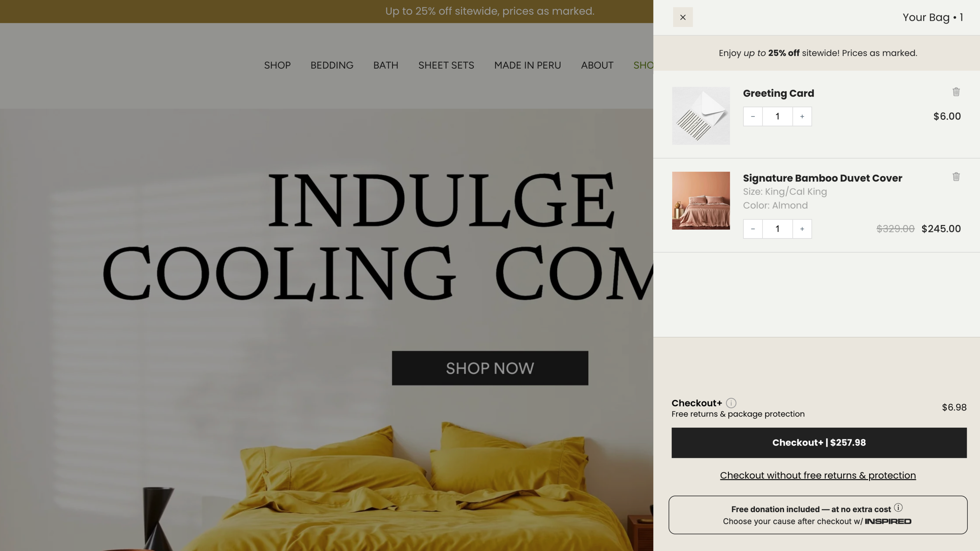
Task: Increase Greeting Card quantity with plus
Action: tap(802, 116)
